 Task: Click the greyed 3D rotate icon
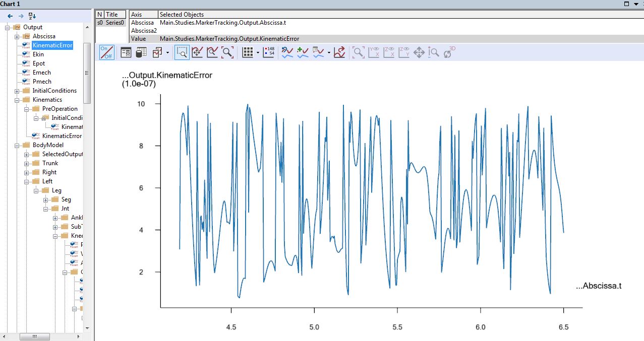tap(449, 51)
